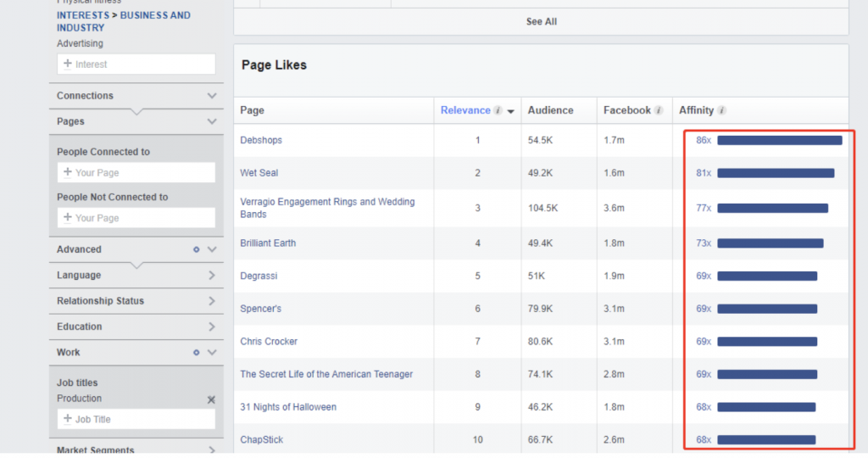Open The Secret Life of the American Teenager link
This screenshot has height=458, width=868.
(x=326, y=374)
